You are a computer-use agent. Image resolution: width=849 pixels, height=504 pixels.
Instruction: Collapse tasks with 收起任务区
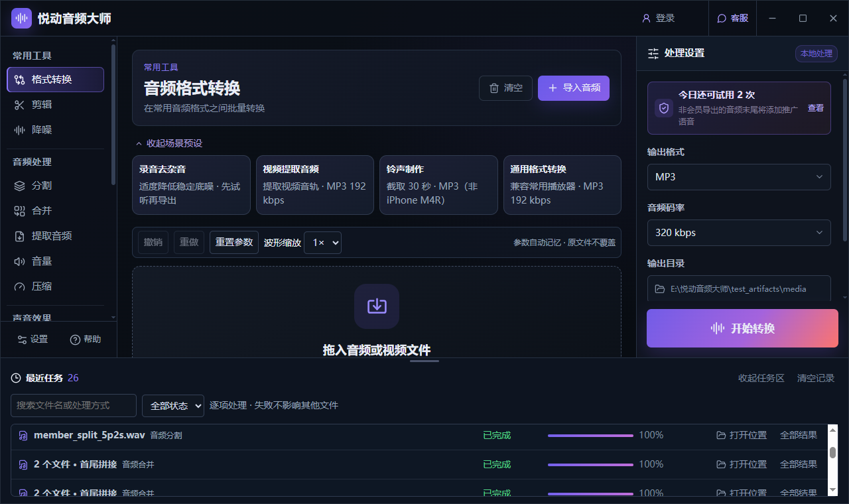tap(761, 378)
